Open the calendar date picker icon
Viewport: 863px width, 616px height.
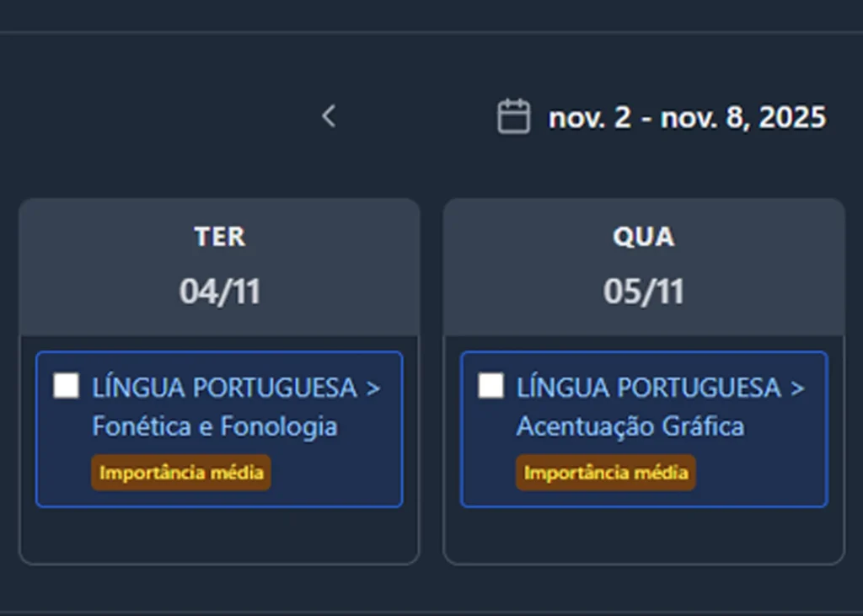coord(513,116)
